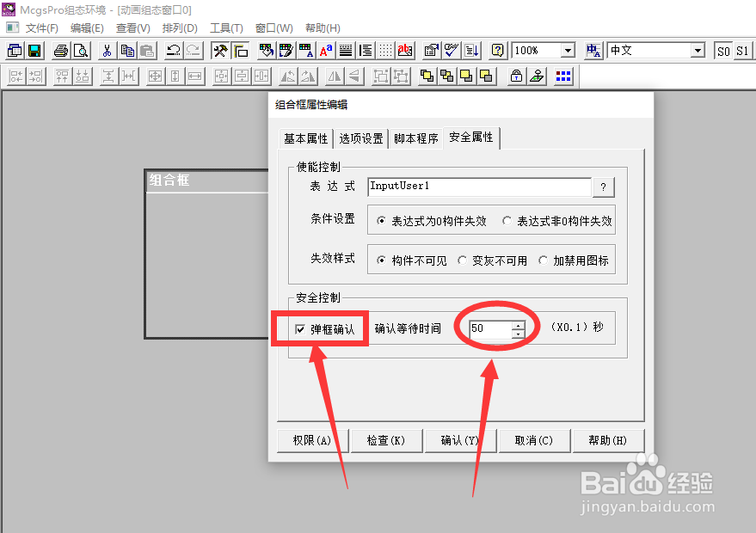Select 表达式非0构件失效 radio

557,221
